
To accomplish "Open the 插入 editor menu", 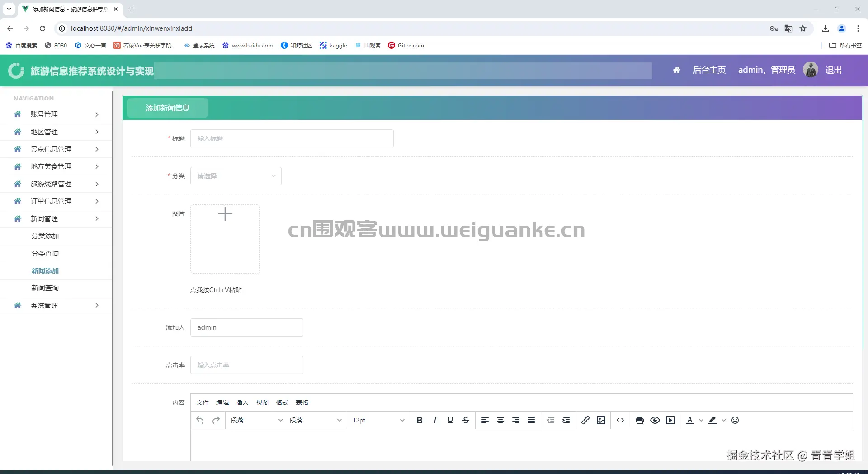I will click(242, 403).
